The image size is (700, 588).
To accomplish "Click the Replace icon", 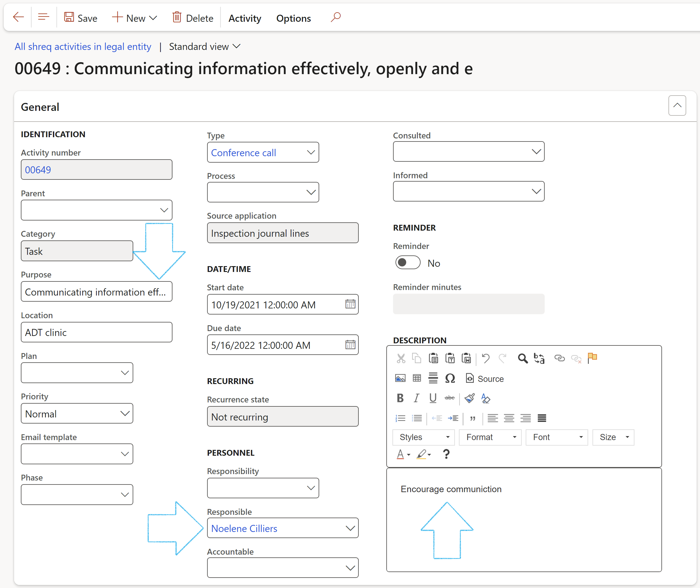I will (x=539, y=358).
